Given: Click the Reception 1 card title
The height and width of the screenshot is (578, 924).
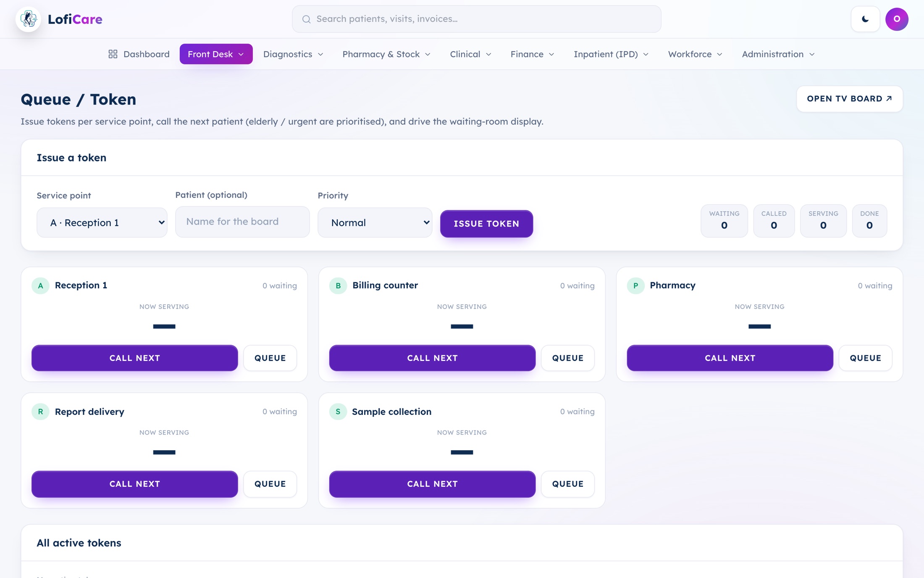Looking at the screenshot, I should pyautogui.click(x=81, y=285).
